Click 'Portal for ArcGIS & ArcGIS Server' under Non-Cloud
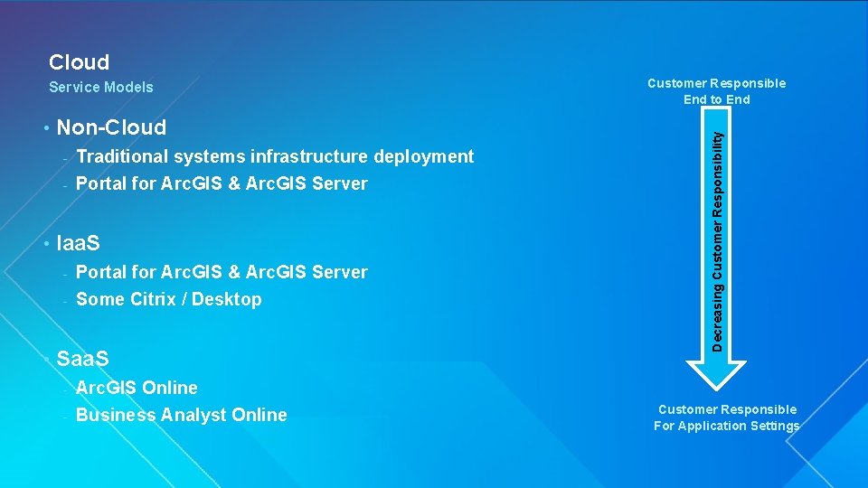Viewport: 868px width, 488px height. [222, 183]
